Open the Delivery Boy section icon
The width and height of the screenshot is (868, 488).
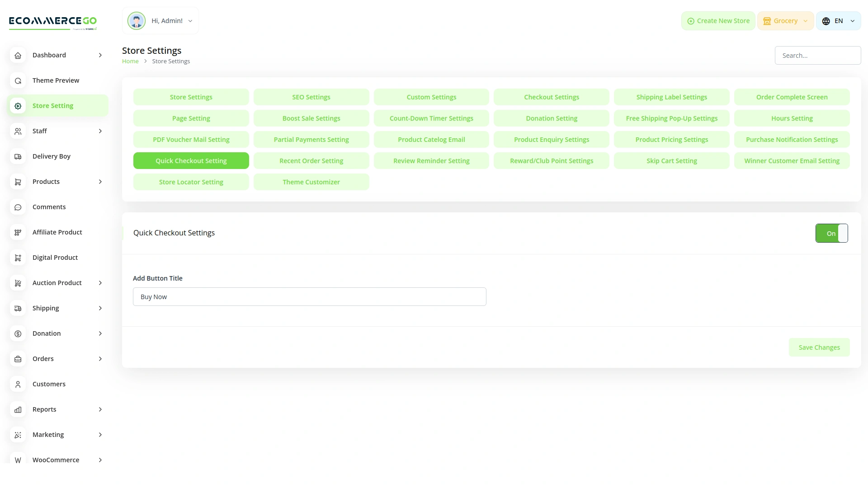pyautogui.click(x=18, y=156)
